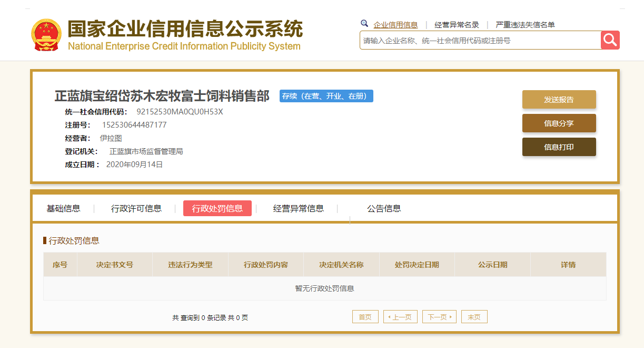Click the status badge 存续（在营、开业、在册）
The width and height of the screenshot is (644, 348).
326,96
